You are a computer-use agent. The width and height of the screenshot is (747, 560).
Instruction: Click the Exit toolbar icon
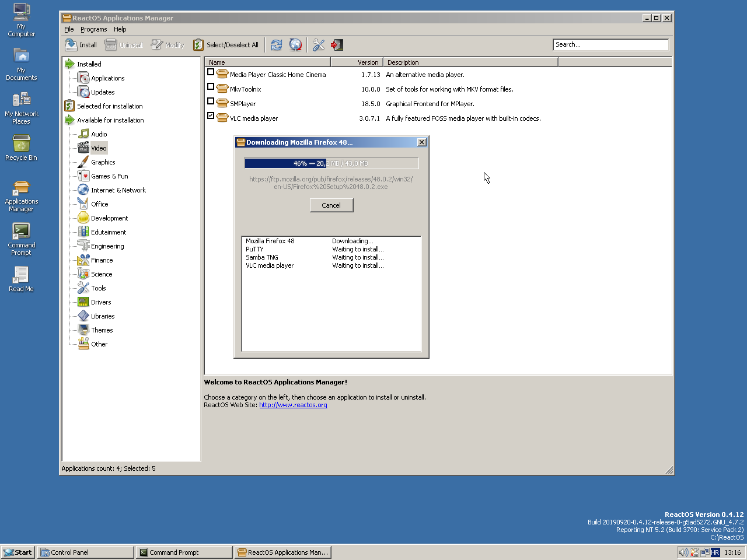pos(337,45)
